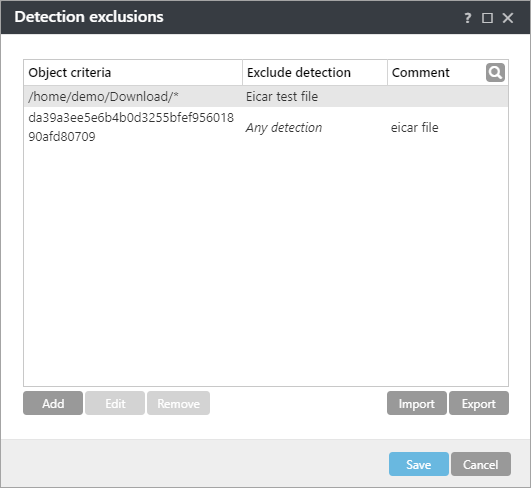Click the Remove button
Viewport: 531px width, 488px height.
click(178, 403)
